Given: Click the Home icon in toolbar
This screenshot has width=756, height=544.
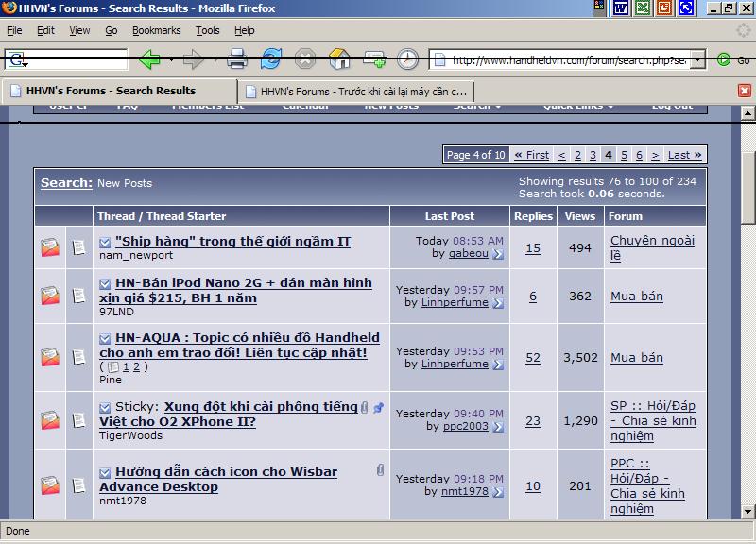Looking at the screenshot, I should click(339, 59).
